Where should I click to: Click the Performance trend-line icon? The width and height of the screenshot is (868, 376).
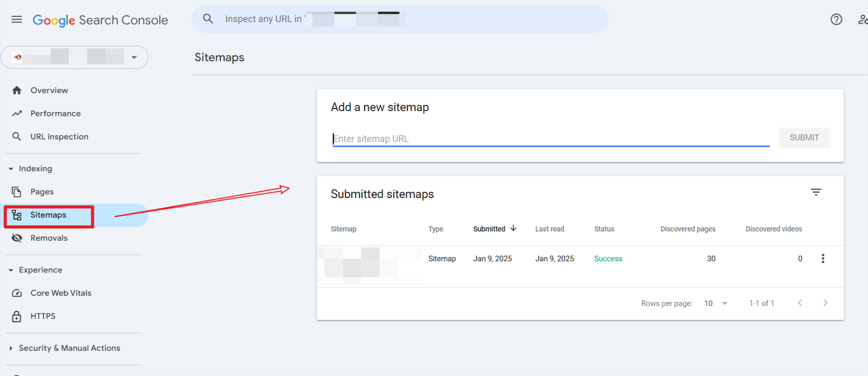[17, 113]
